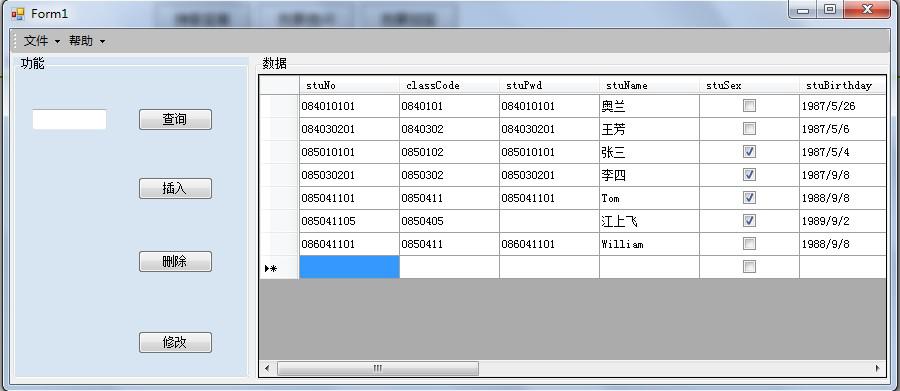Click the stuName column header
Screen dimensions: 900x391
click(x=649, y=85)
